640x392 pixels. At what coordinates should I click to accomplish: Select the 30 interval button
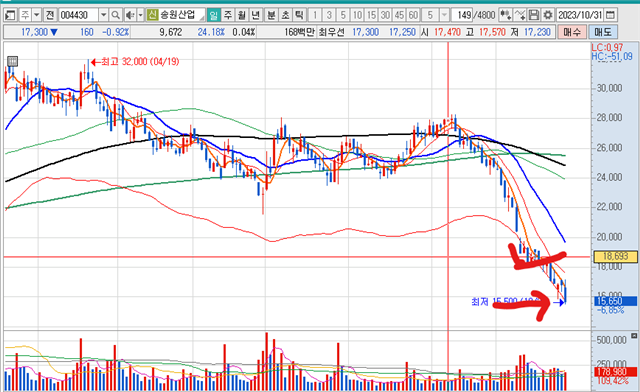(385, 16)
